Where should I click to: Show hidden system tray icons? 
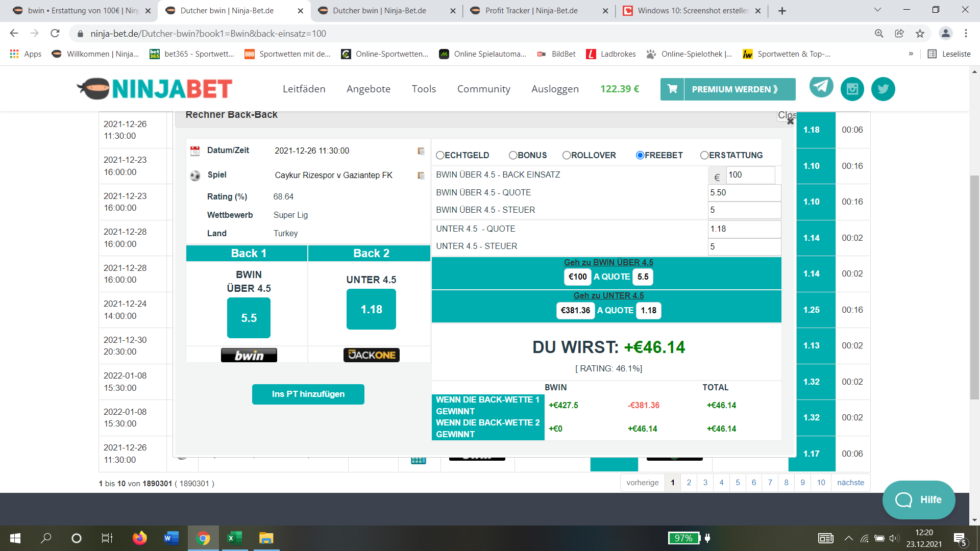point(848,538)
